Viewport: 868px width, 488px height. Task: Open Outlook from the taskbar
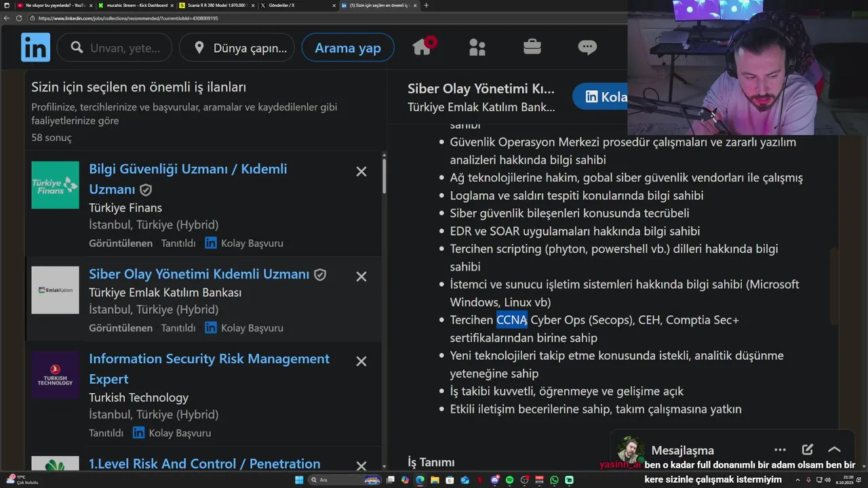click(465, 480)
